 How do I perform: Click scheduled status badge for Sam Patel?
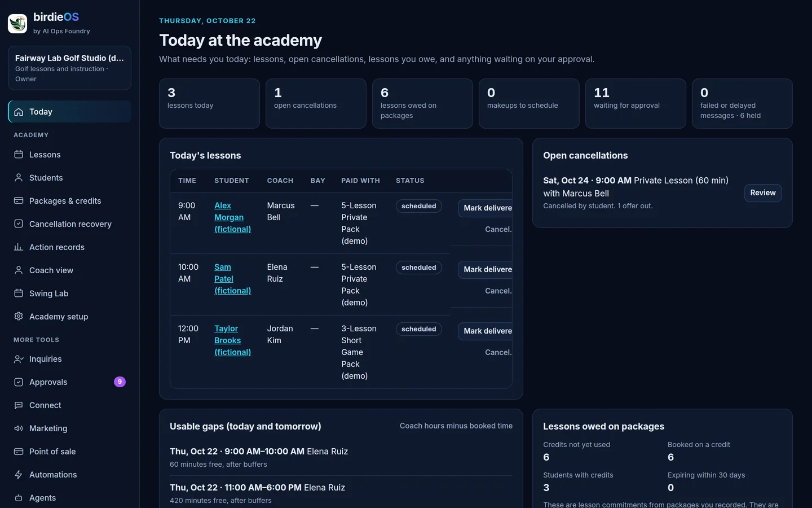click(418, 268)
